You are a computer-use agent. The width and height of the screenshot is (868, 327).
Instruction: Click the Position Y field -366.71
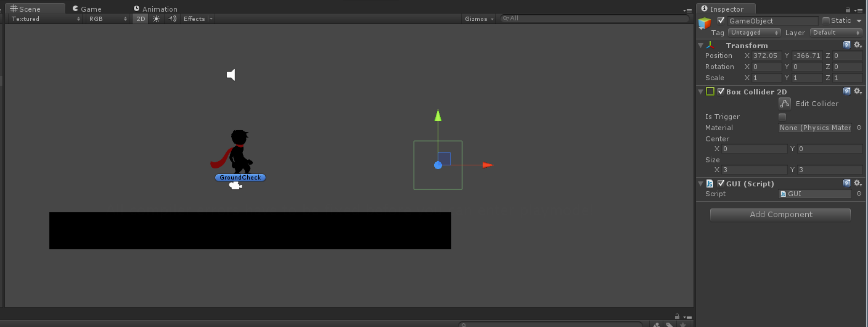pos(807,56)
